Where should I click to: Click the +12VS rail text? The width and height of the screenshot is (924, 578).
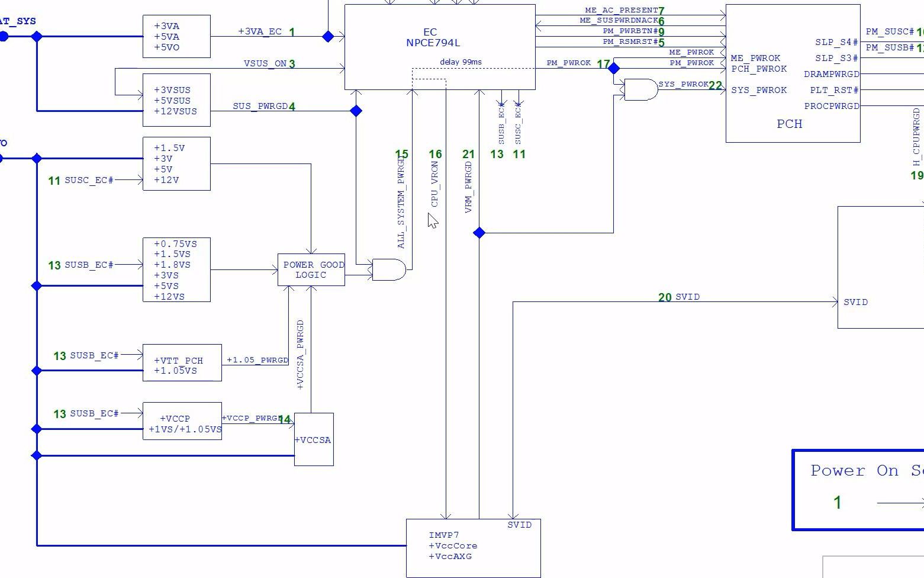[169, 297]
